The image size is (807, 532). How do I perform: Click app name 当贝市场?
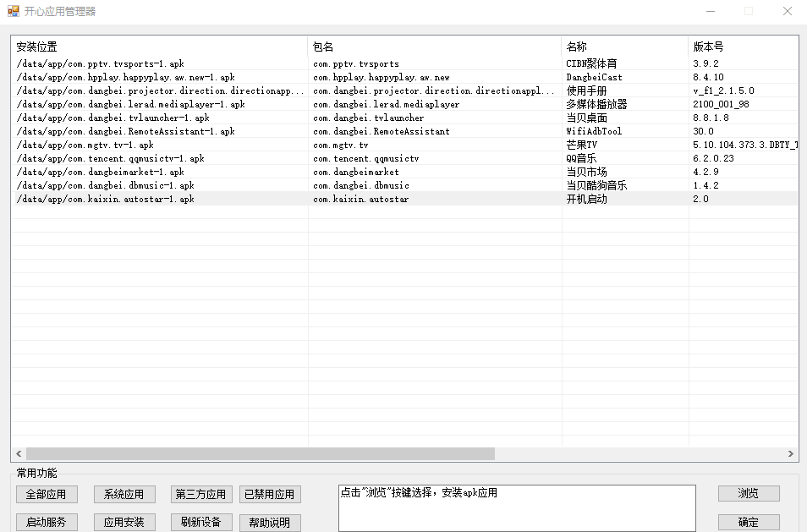click(x=587, y=172)
